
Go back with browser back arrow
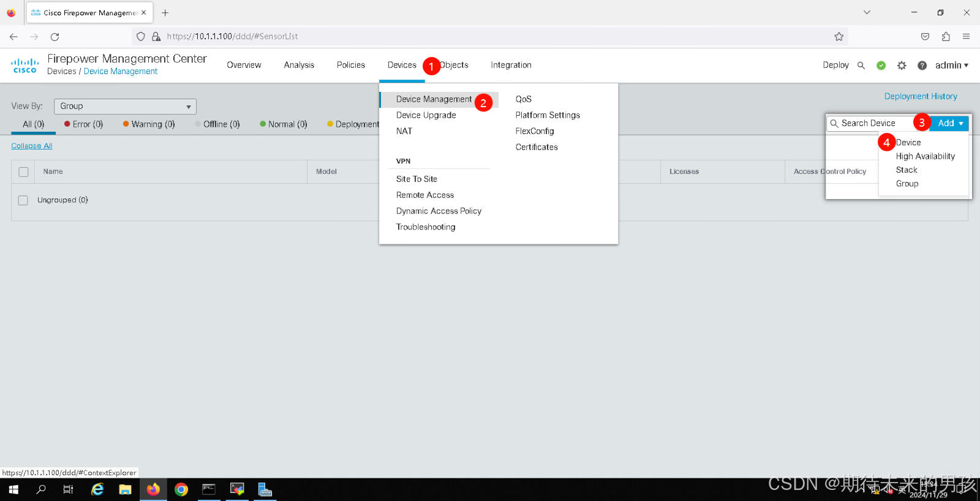pos(13,37)
